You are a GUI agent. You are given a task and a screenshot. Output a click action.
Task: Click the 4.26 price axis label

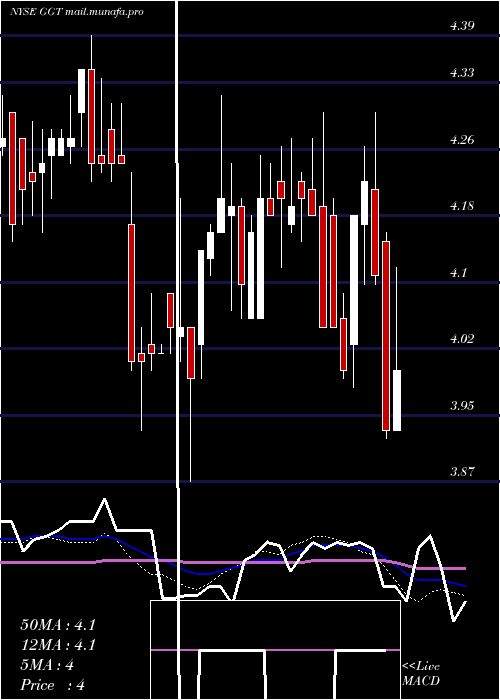pyautogui.click(x=462, y=140)
